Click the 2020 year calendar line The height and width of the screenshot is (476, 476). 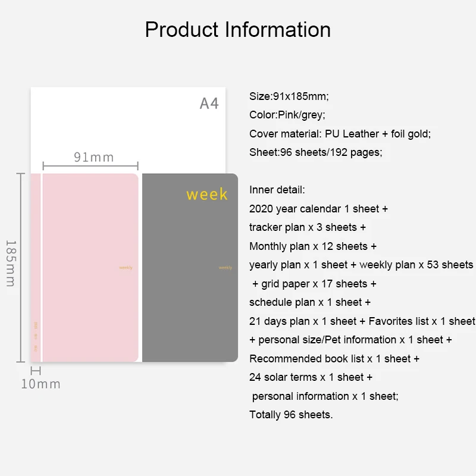coord(318,209)
